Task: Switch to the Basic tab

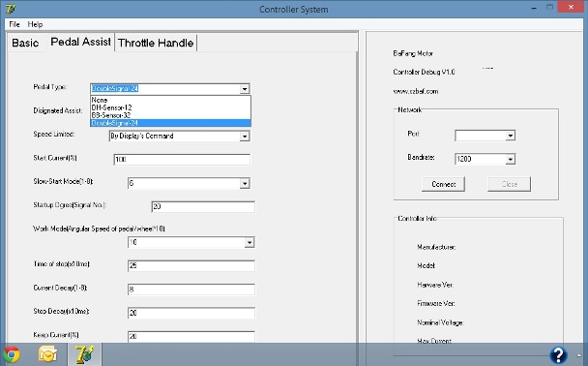Action: 25,43
